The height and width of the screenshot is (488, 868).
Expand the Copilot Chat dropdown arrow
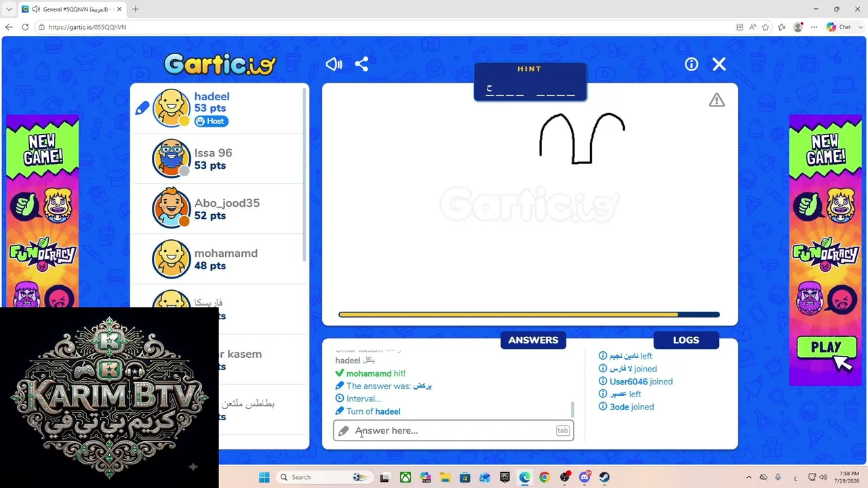click(x=859, y=27)
